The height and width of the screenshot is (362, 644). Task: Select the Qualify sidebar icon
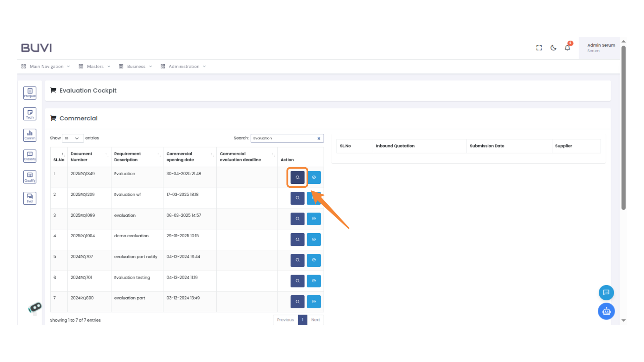pos(30,177)
